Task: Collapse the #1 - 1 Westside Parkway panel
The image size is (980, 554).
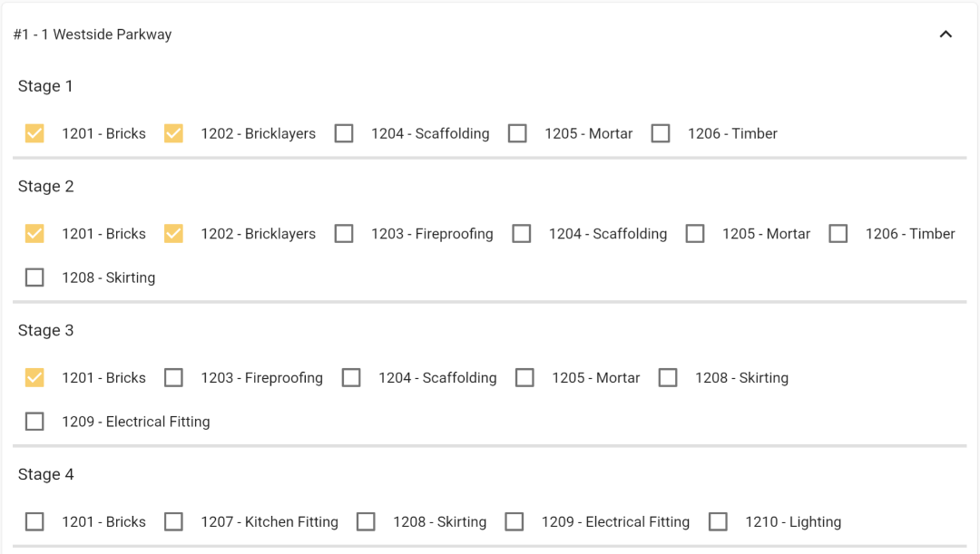Action: [x=945, y=34]
